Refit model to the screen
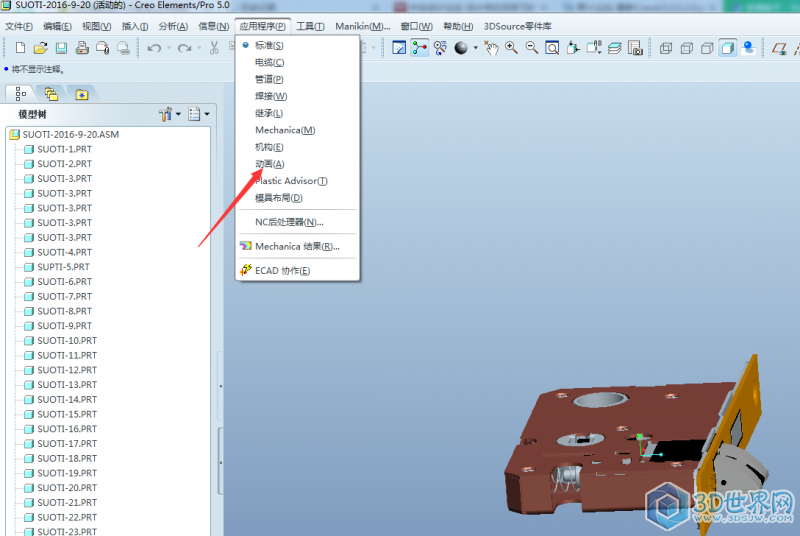Screen dimensions: 800x536 [552, 48]
